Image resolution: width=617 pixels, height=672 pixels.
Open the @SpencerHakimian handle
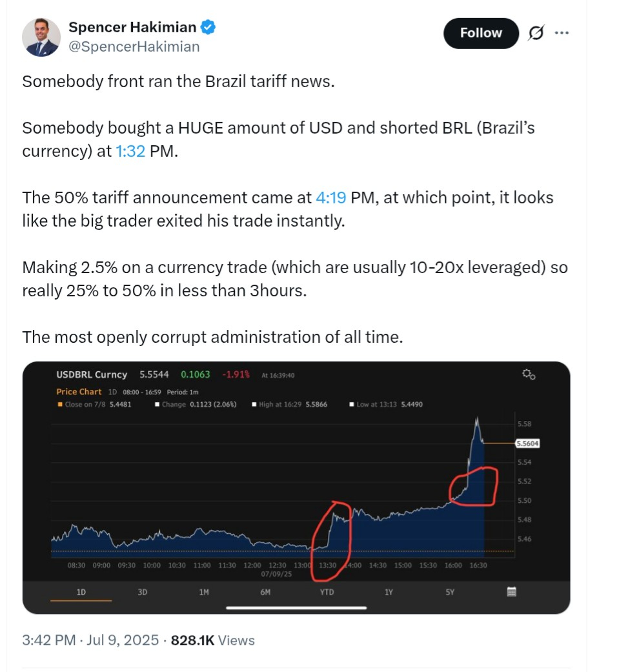[134, 46]
